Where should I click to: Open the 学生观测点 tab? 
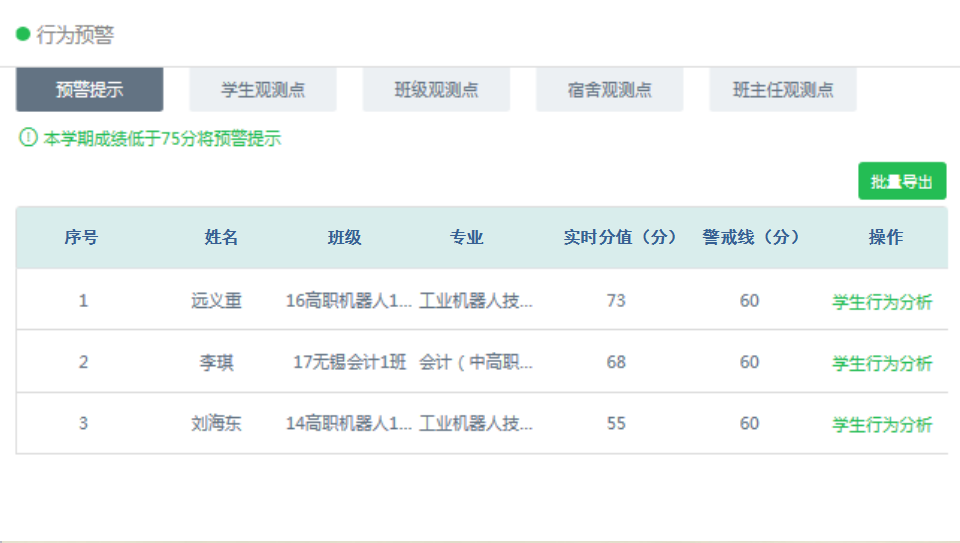point(263,90)
